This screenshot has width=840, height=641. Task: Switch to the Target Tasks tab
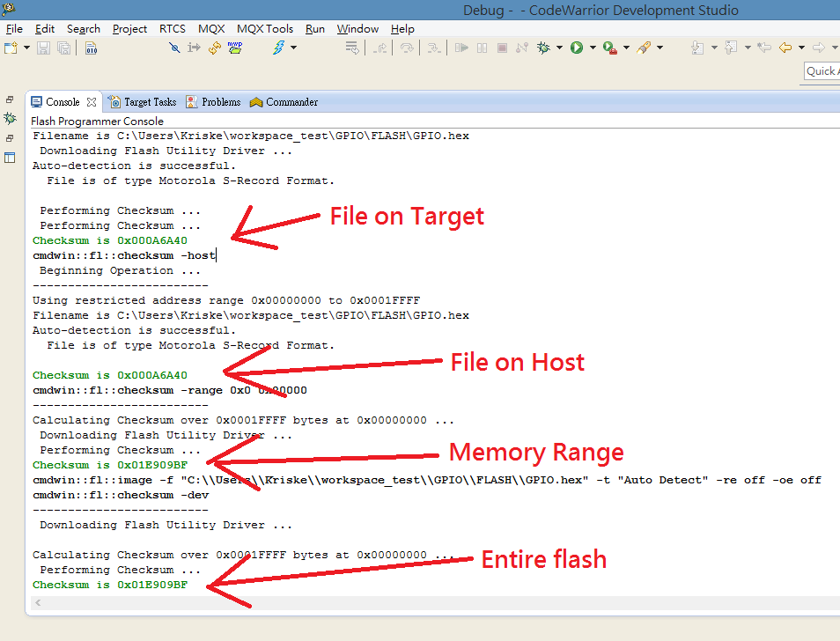[143, 102]
